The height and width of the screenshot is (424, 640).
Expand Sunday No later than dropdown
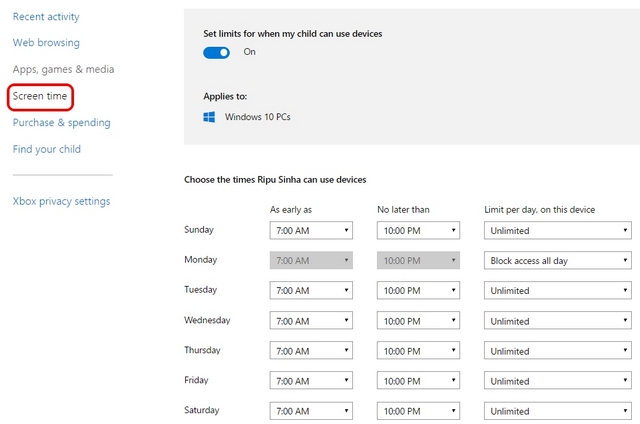418,231
